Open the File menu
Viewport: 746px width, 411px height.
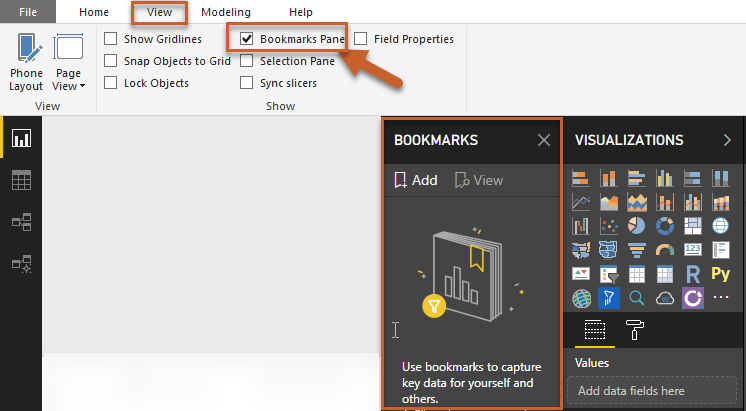point(29,12)
